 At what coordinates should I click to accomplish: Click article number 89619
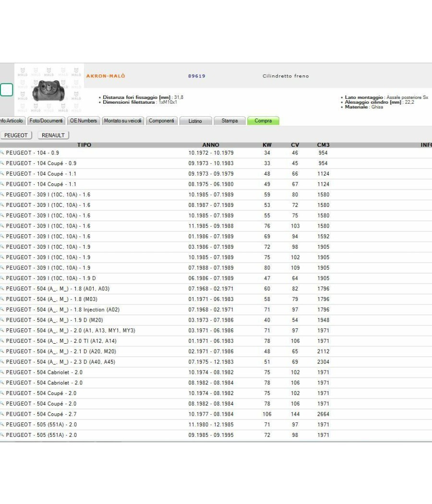pos(197,76)
